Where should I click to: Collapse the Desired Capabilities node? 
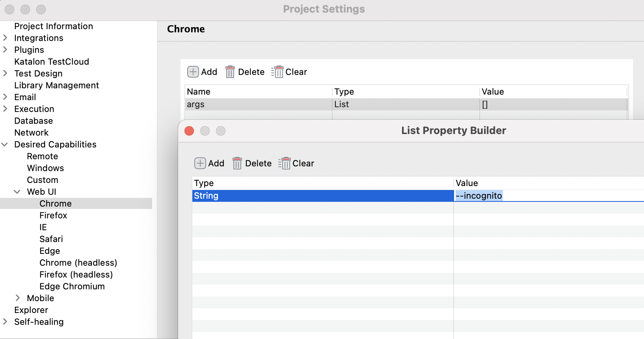click(x=5, y=145)
